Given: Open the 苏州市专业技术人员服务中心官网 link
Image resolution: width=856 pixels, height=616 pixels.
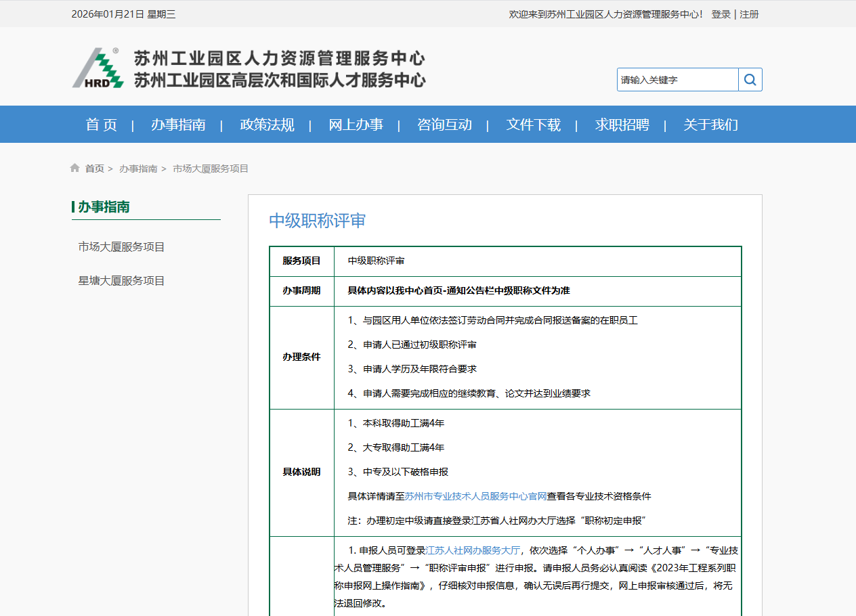Looking at the screenshot, I should coord(475,496).
